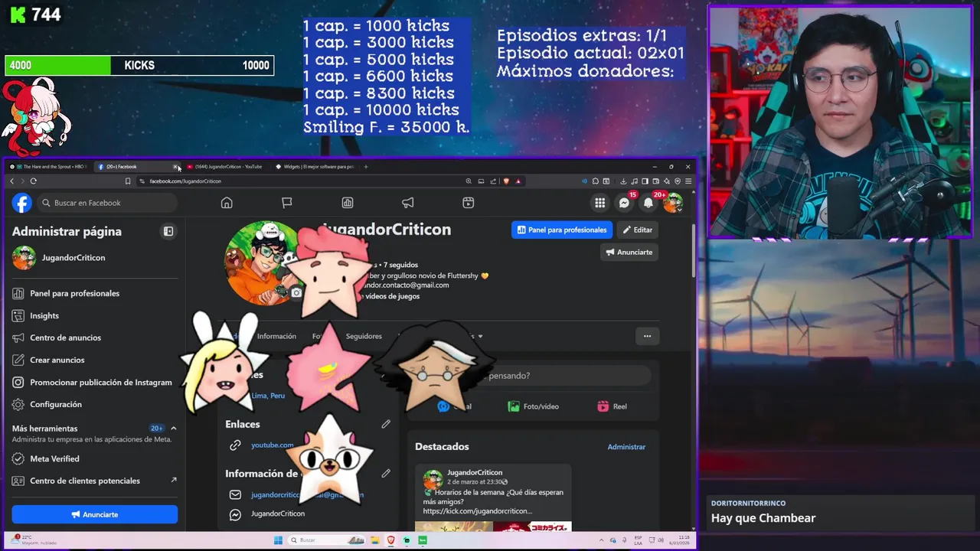Screen dimensions: 980x551
Task: Switch to The Hare and the Sprout tab
Action: (49, 167)
